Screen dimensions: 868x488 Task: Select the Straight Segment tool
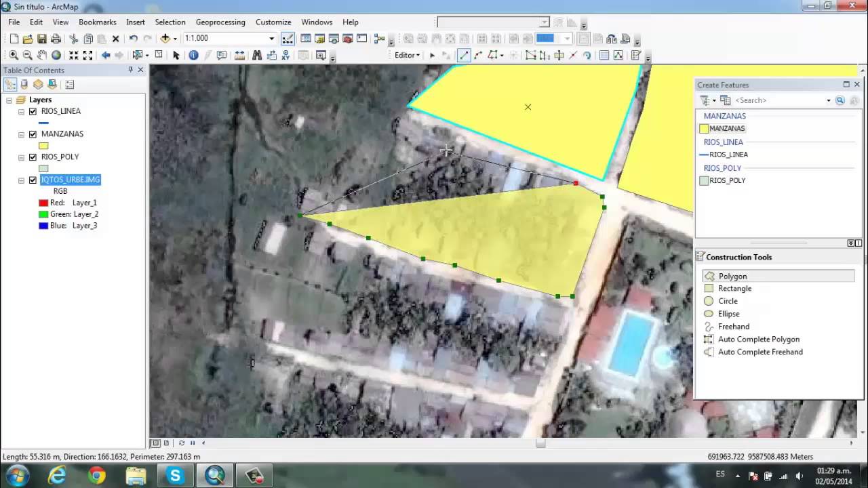464,55
